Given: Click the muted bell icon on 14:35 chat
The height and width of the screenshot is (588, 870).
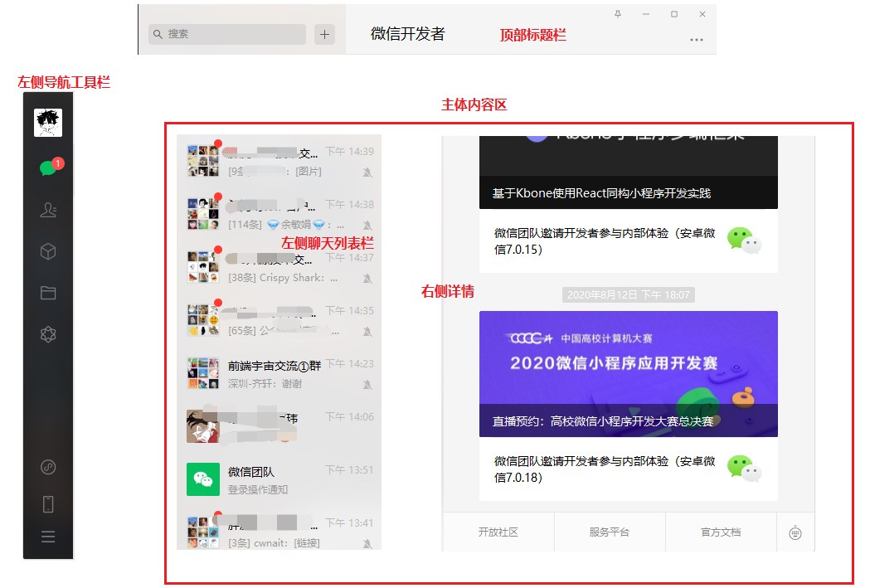Looking at the screenshot, I should click(x=367, y=332).
